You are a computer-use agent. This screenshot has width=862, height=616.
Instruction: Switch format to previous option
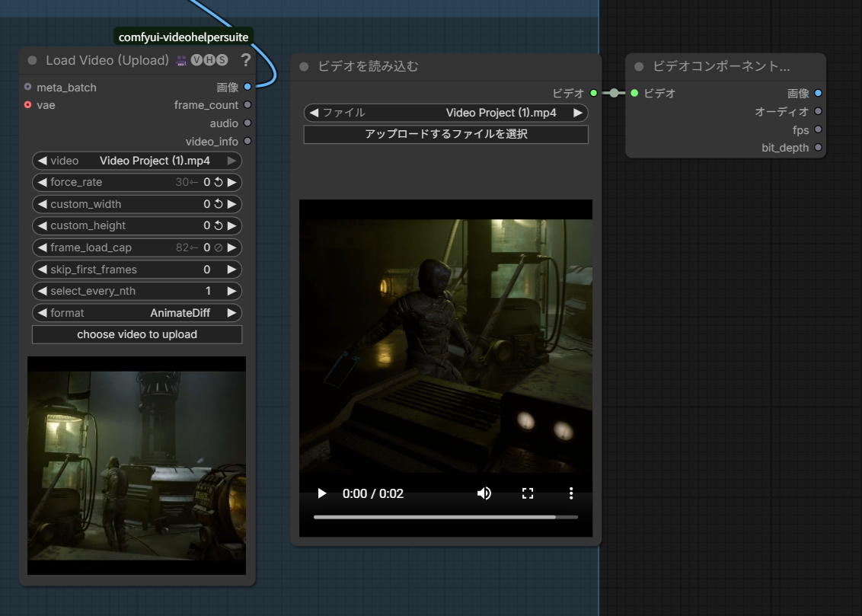tap(43, 313)
